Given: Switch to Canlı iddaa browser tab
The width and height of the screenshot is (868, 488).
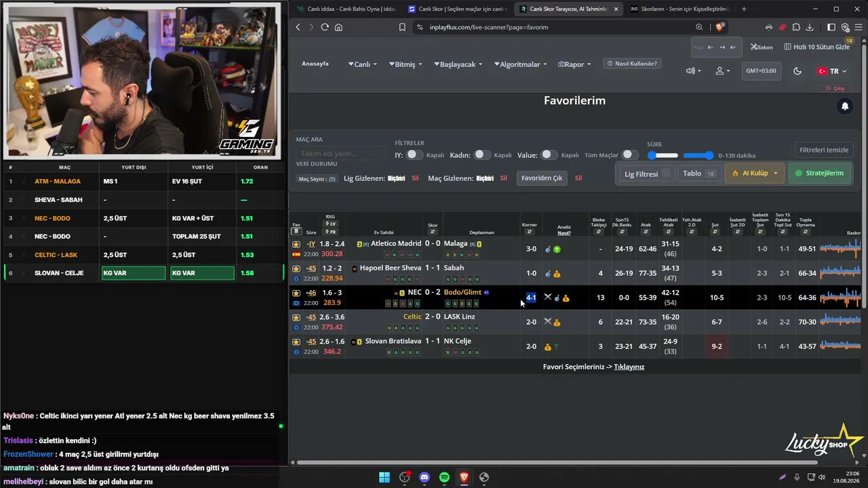Looking at the screenshot, I should point(345,9).
